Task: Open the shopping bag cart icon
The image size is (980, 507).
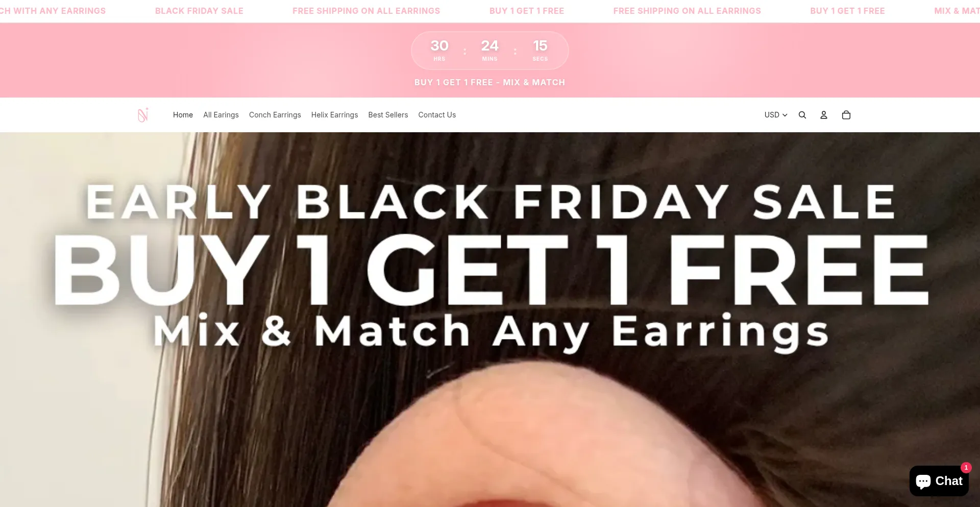Action: pos(846,115)
